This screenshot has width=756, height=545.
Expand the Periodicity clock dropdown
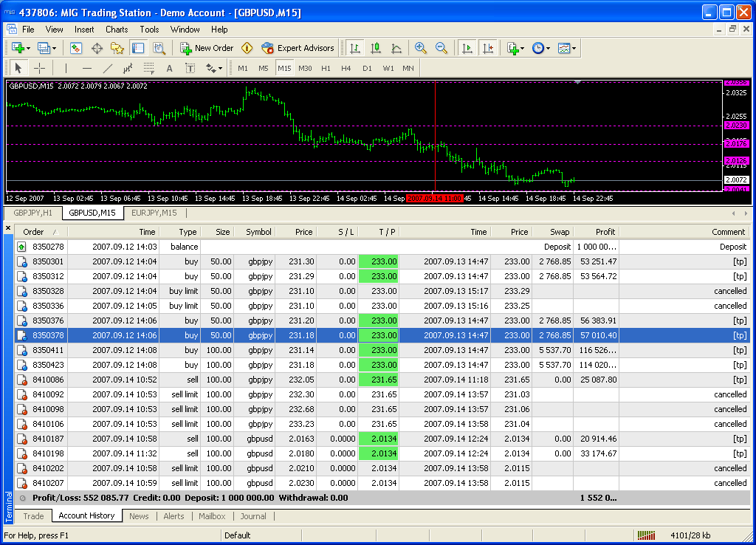pos(540,48)
